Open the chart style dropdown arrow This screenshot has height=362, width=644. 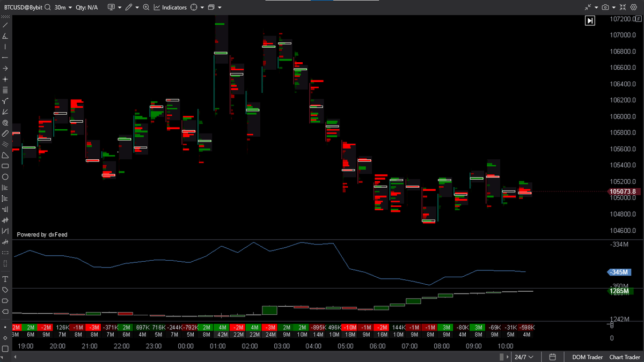[218, 7]
